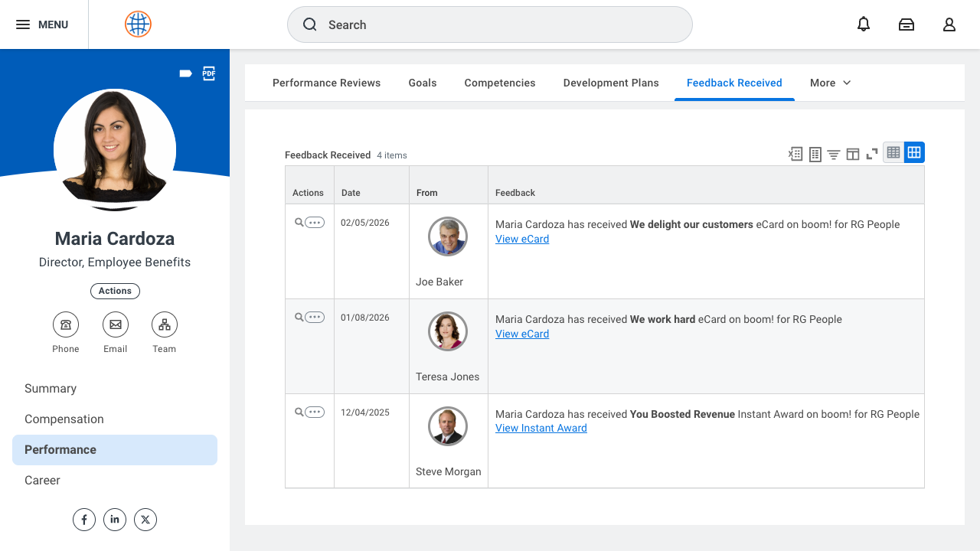This screenshot has height=551, width=980.
Task: Switch to card grid view toggle
Action: (914, 152)
